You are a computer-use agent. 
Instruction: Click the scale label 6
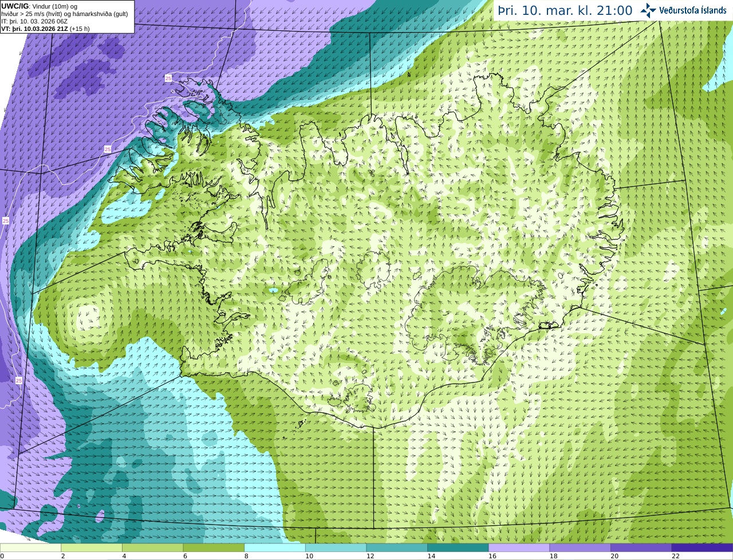pyautogui.click(x=184, y=556)
